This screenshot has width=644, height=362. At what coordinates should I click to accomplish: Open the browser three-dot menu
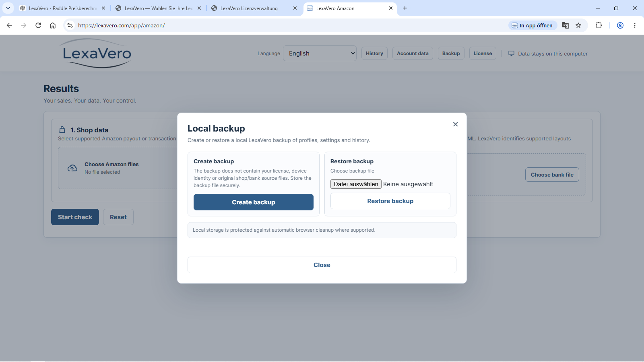pyautogui.click(x=635, y=25)
